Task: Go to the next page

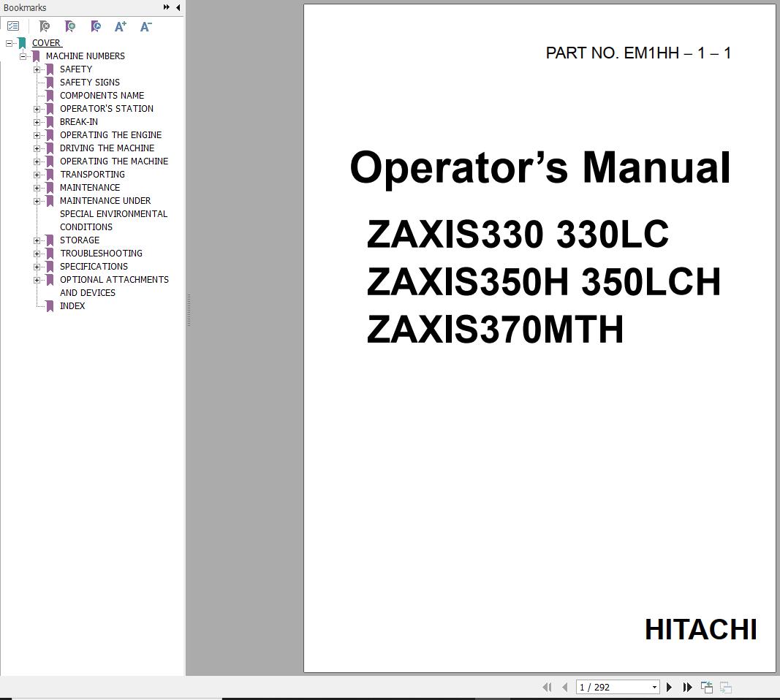Action: tap(669, 687)
